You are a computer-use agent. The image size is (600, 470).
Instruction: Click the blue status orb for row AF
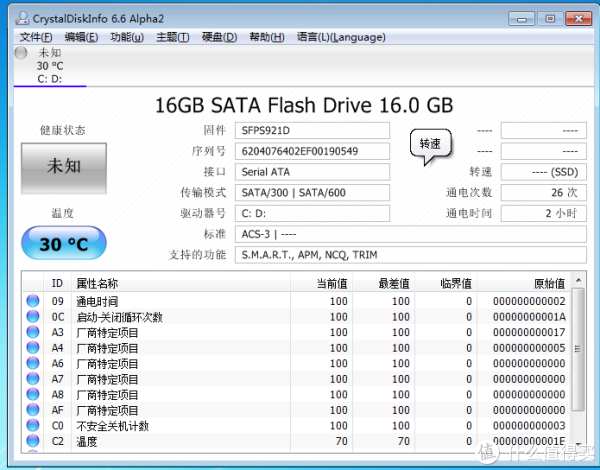[33, 410]
